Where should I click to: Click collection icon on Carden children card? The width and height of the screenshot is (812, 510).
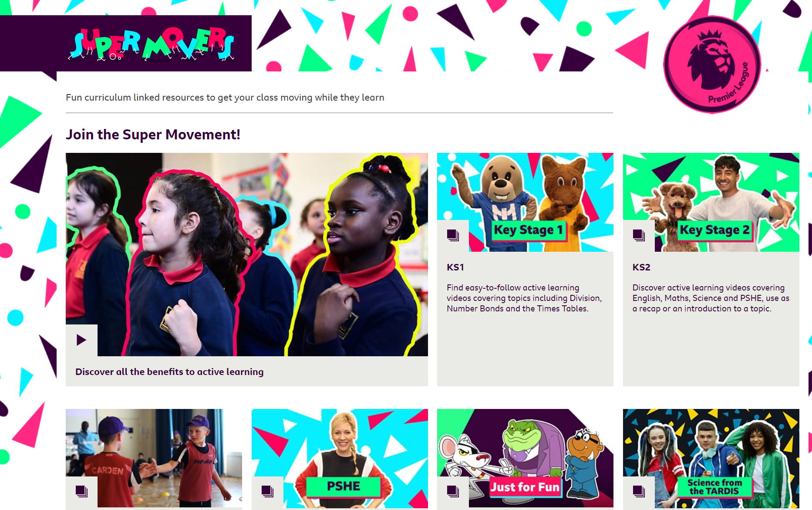[x=81, y=492]
